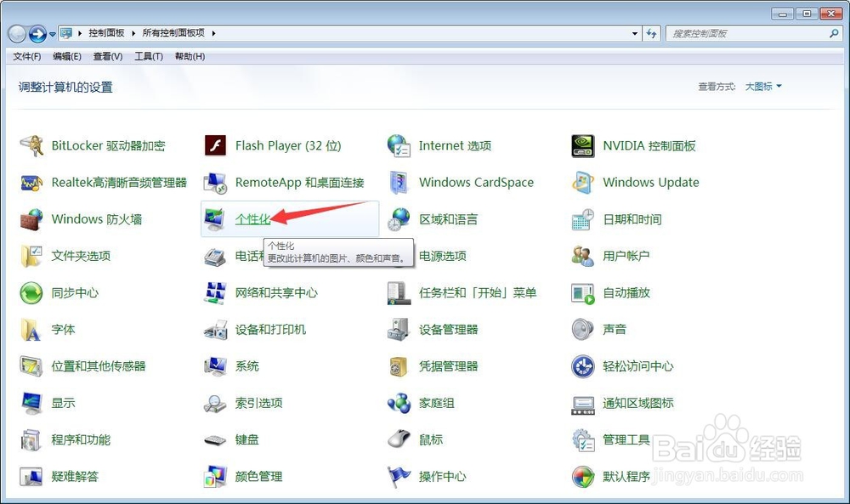The width and height of the screenshot is (850, 504).
Task: Click the 位置和其他传感器 link
Action: [98, 366]
